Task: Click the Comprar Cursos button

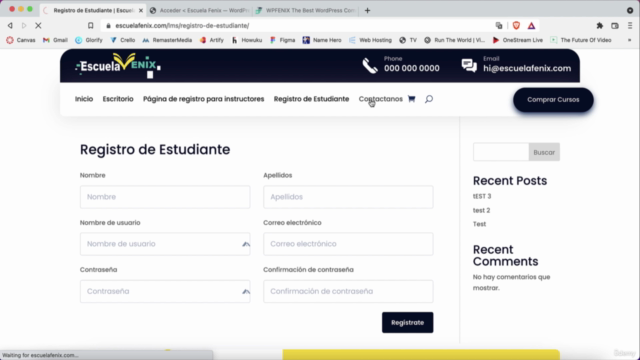Action: (553, 100)
